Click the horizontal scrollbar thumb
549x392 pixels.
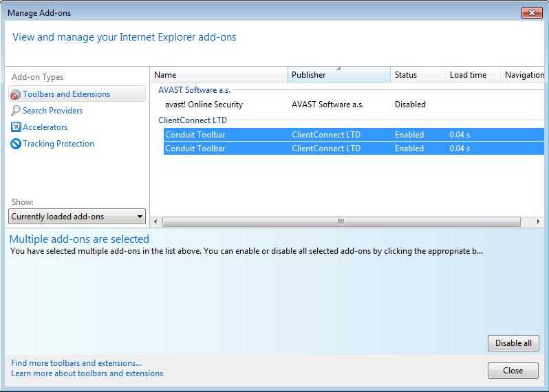click(x=341, y=221)
